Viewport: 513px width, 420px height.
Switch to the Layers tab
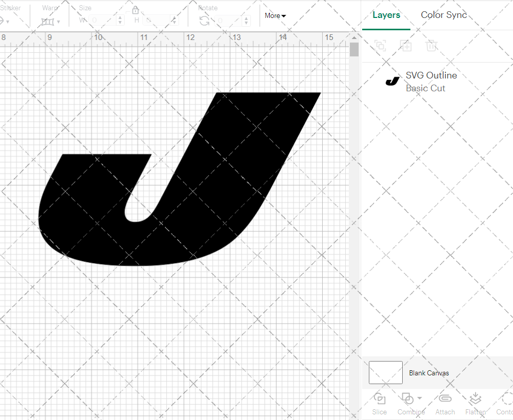(386, 15)
